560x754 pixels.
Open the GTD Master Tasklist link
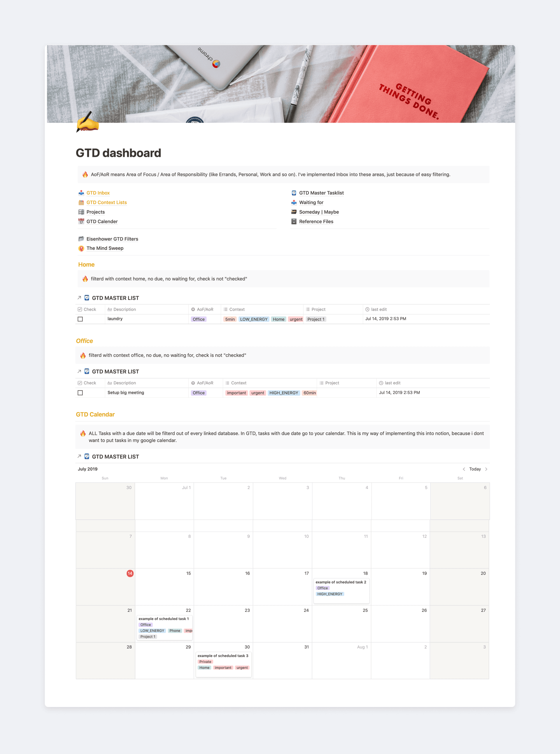pos(321,193)
